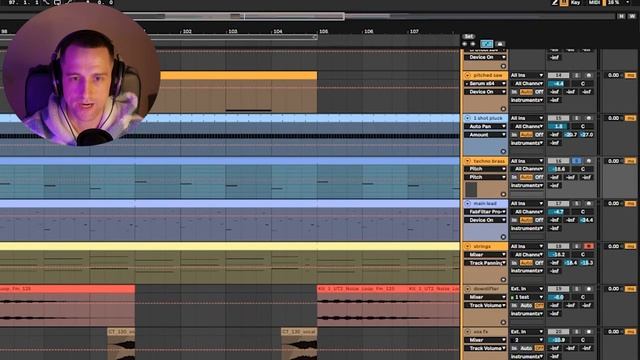Open downlifter Track Volume parameter chooser
The width and height of the screenshot is (640, 360).
click(x=485, y=305)
